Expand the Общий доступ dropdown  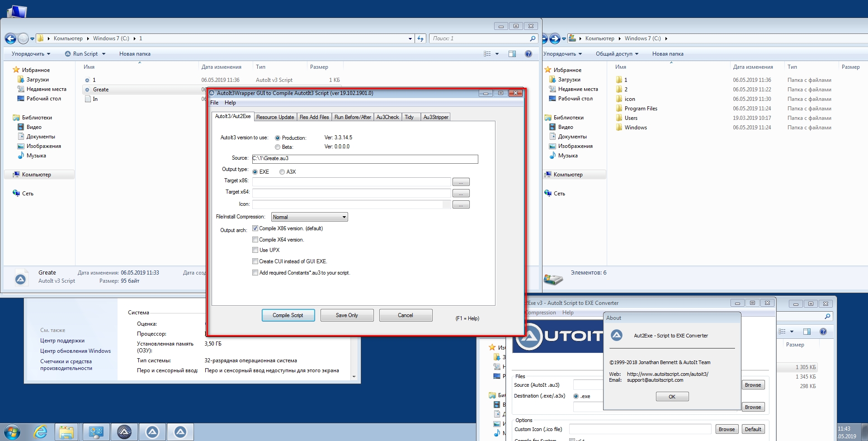click(617, 54)
